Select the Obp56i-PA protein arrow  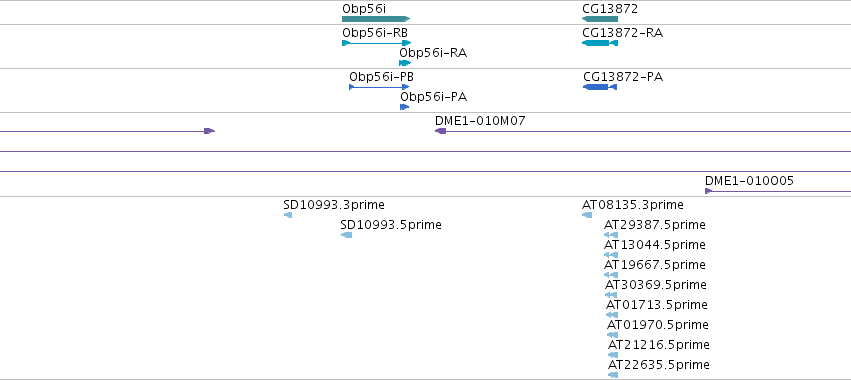tap(404, 107)
